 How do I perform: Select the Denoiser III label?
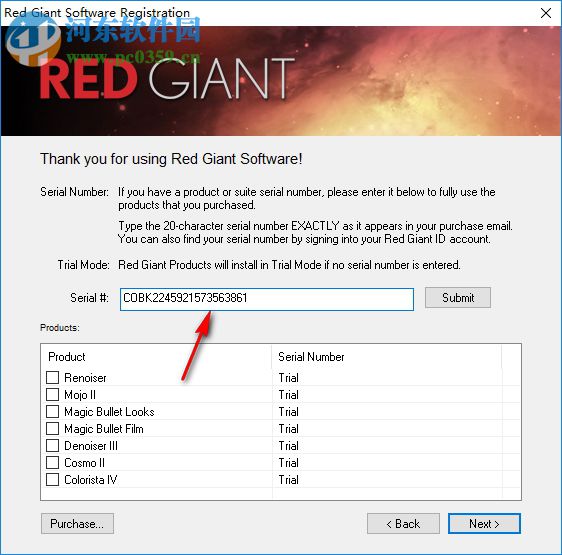click(91, 446)
